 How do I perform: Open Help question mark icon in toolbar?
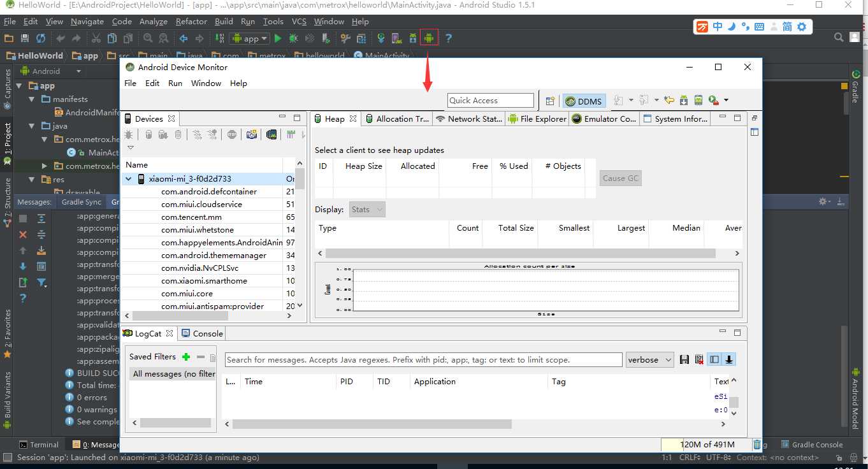coord(449,38)
